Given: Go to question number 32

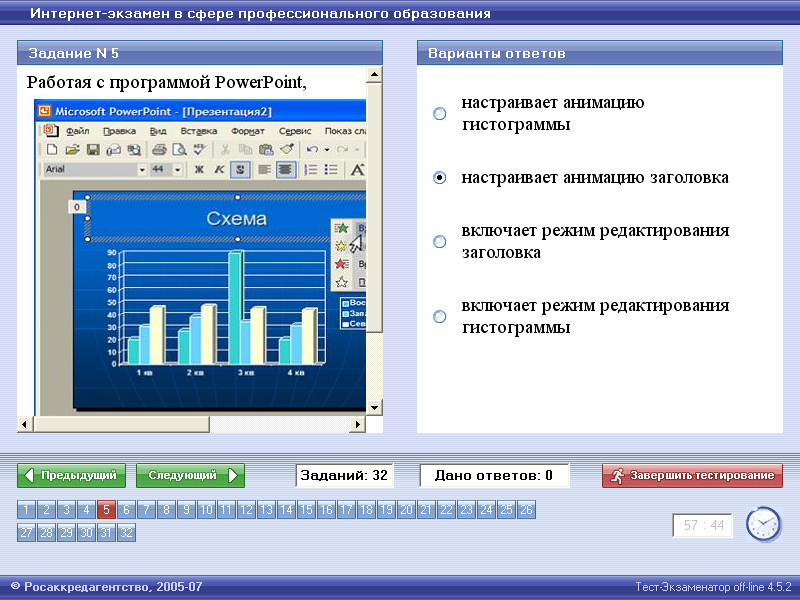Looking at the screenshot, I should click(x=126, y=533).
